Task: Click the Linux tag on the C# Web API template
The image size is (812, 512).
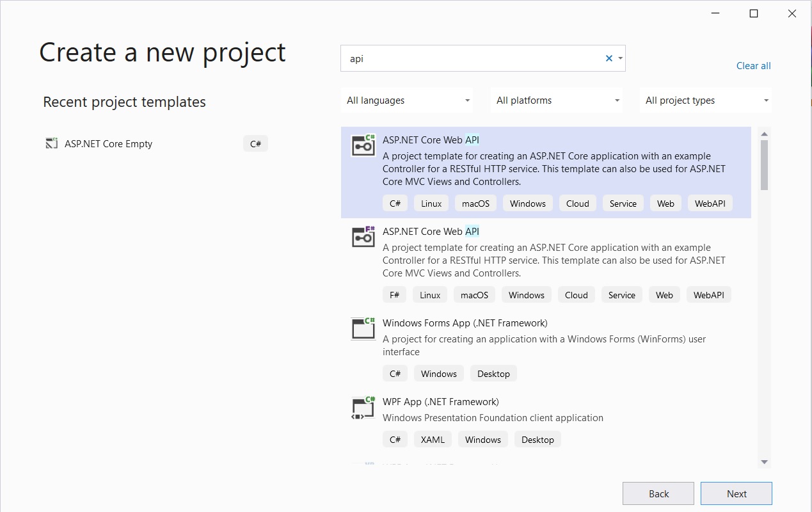Action: 431,204
